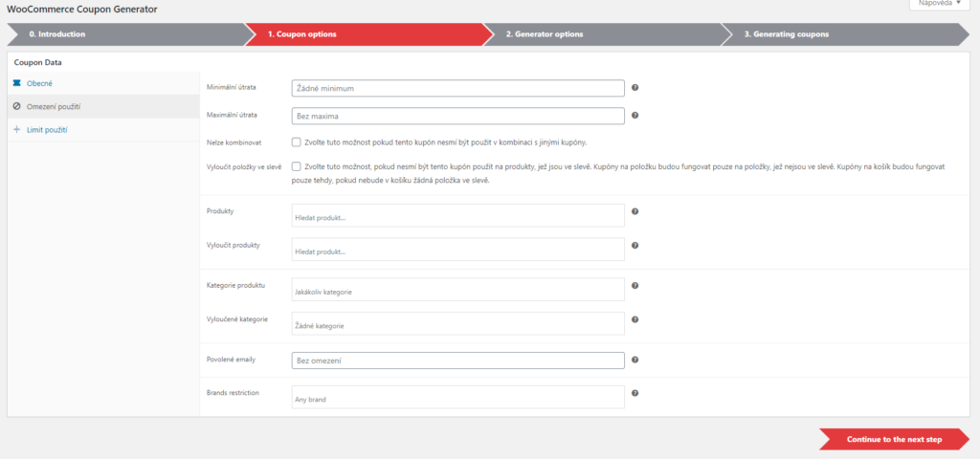Screen dimensions: 980x459
Task: Click the help icon next to Kategorie produktu
Action: tap(635, 285)
